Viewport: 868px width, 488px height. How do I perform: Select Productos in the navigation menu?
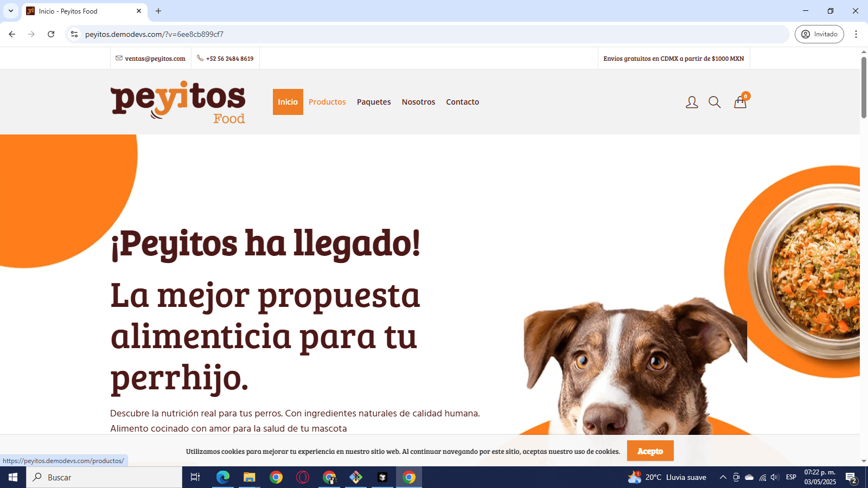[327, 102]
